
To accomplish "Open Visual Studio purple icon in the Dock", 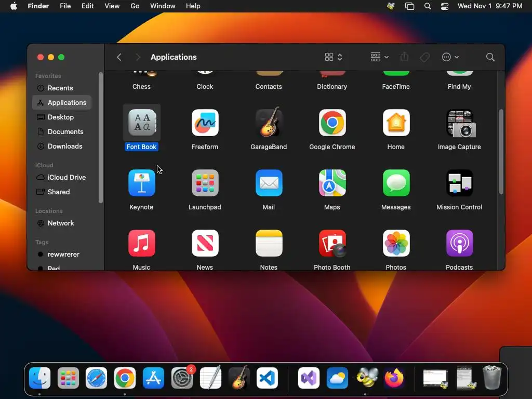I will point(309,378).
